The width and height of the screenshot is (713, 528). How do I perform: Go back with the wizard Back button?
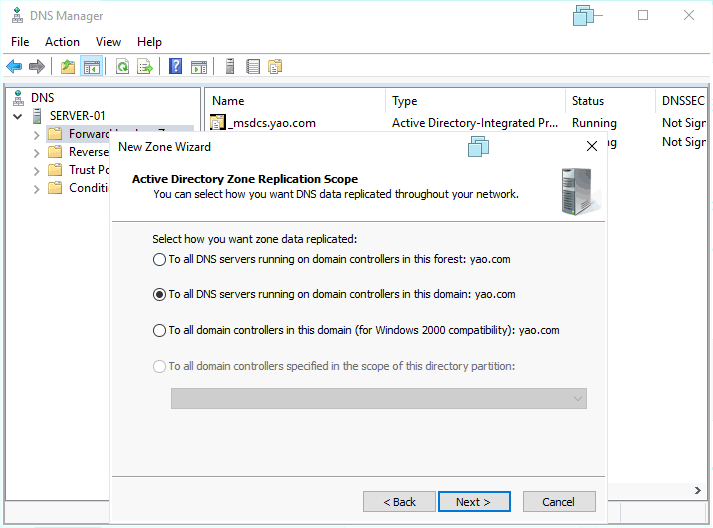(x=398, y=502)
